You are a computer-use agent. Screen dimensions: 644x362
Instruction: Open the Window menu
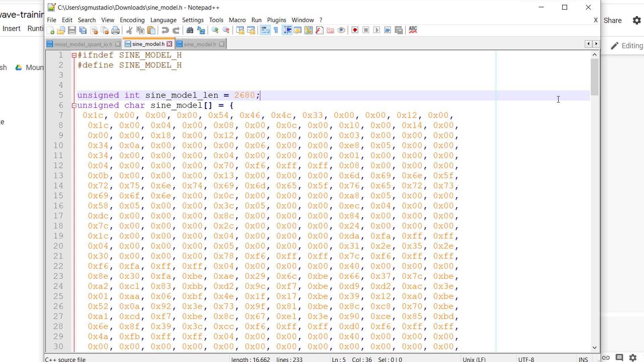click(x=303, y=20)
